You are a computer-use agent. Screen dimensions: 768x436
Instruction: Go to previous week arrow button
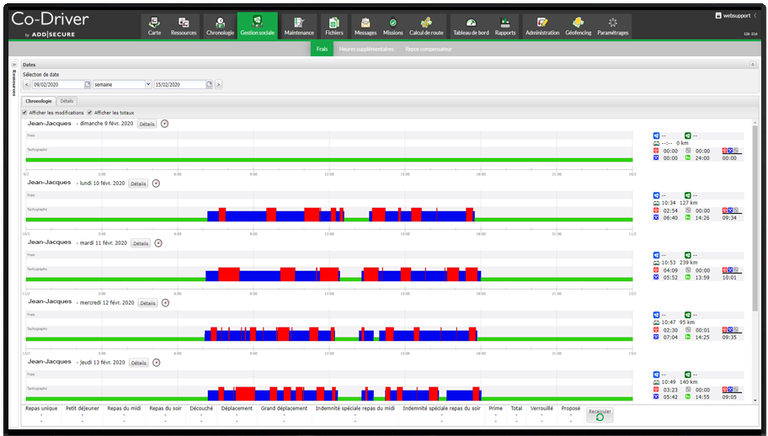[27, 84]
